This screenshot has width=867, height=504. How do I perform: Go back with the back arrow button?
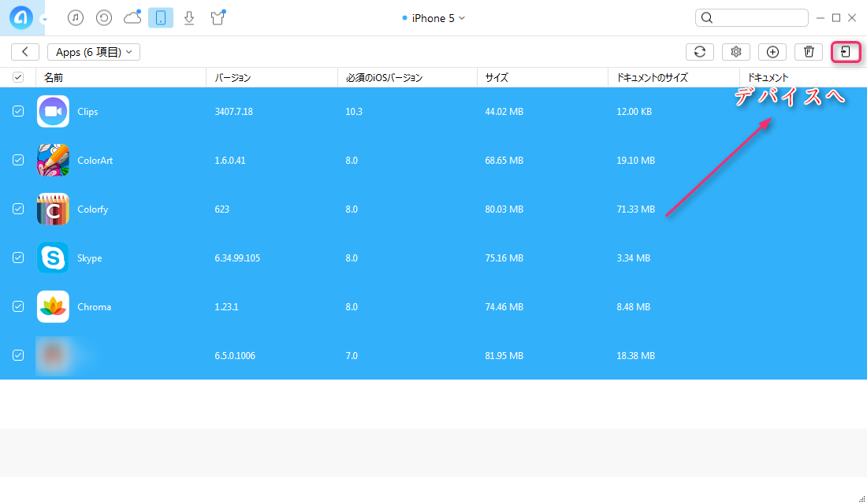click(x=25, y=52)
